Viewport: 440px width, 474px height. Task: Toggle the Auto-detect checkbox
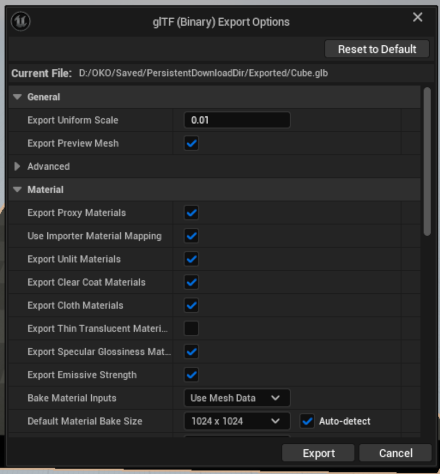point(307,421)
